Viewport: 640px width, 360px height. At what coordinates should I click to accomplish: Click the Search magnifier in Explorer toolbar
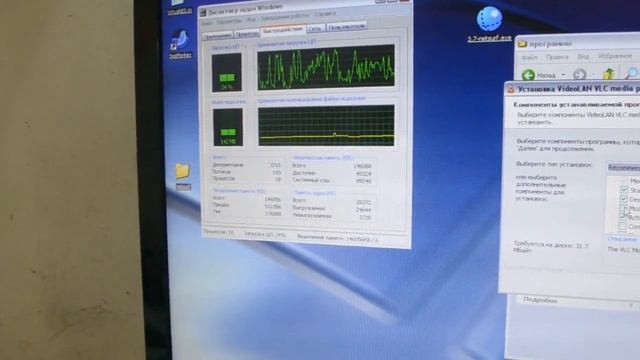point(632,73)
